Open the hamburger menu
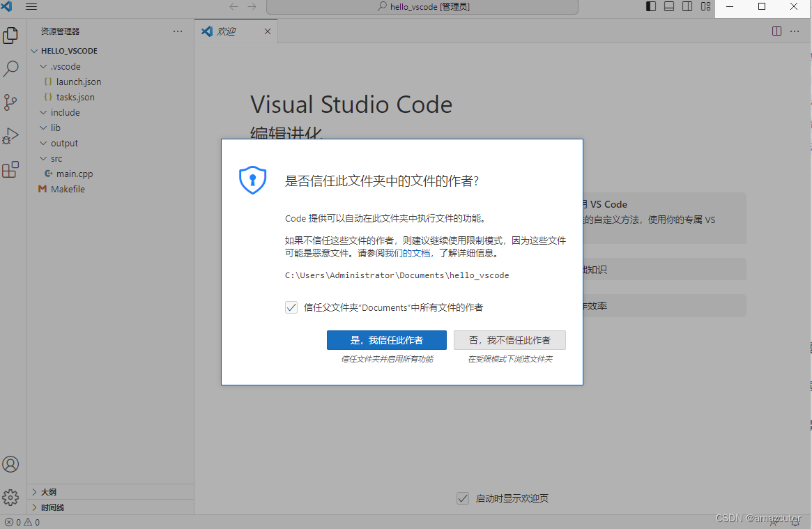Image resolution: width=812 pixels, height=529 pixels. coord(31,6)
